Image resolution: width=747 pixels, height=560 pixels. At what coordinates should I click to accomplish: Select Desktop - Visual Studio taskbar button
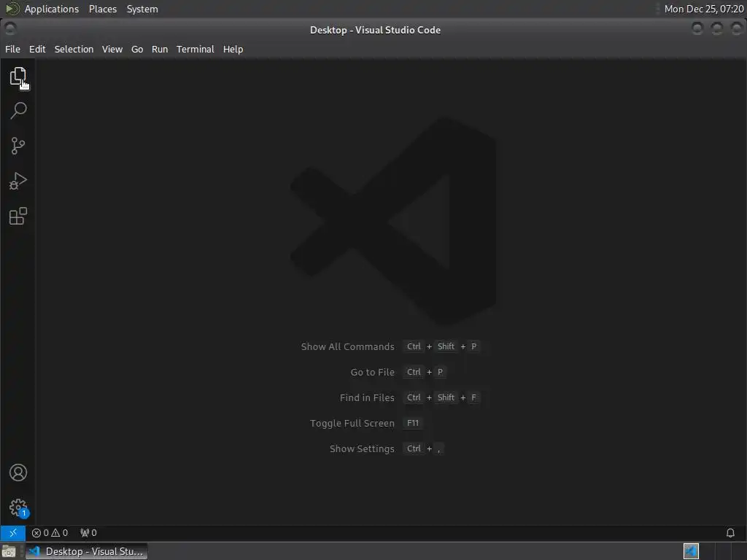point(86,551)
